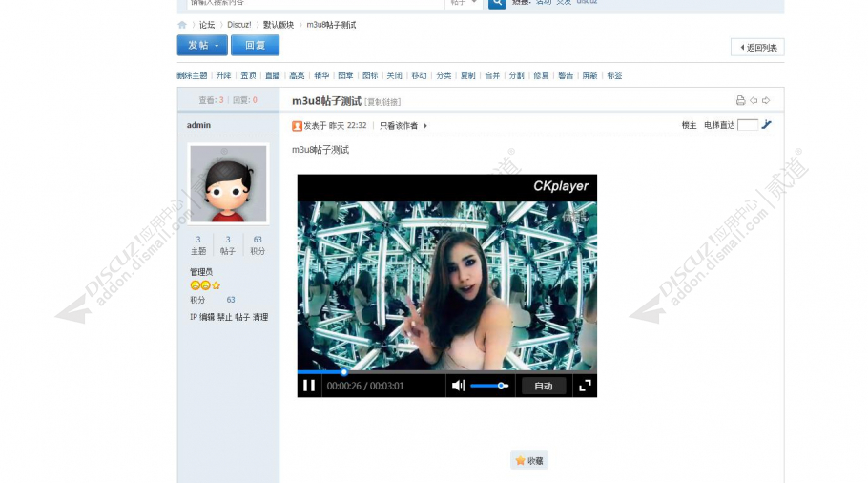Click 禁止 link under admin profile
This screenshot has height=483, width=868.
225,317
